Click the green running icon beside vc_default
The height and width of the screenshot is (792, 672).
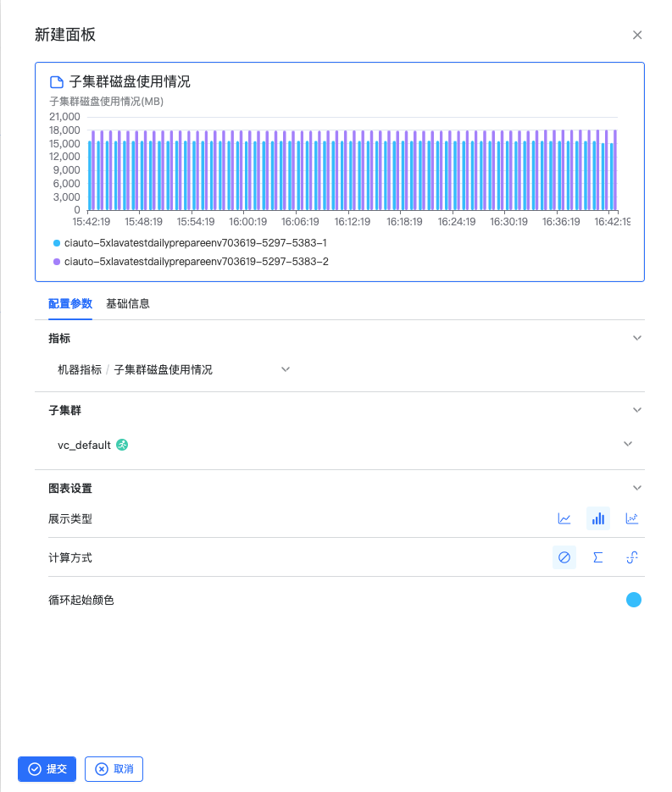click(122, 445)
